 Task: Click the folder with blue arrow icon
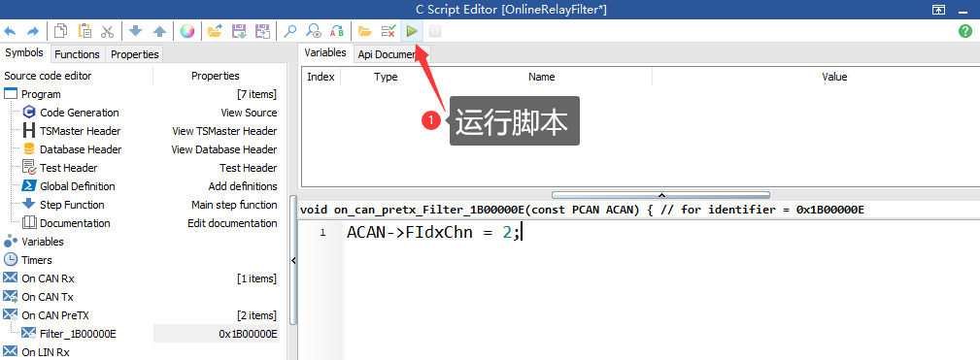click(x=216, y=31)
